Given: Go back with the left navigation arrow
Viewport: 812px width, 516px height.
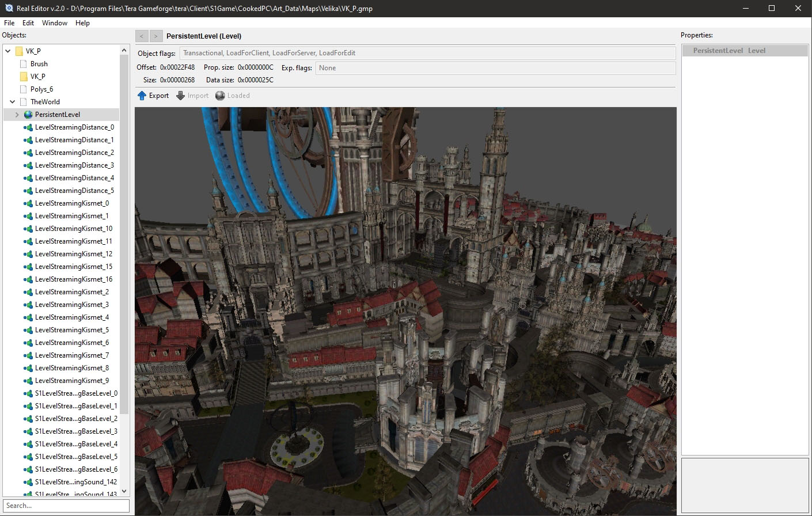Looking at the screenshot, I should [142, 36].
